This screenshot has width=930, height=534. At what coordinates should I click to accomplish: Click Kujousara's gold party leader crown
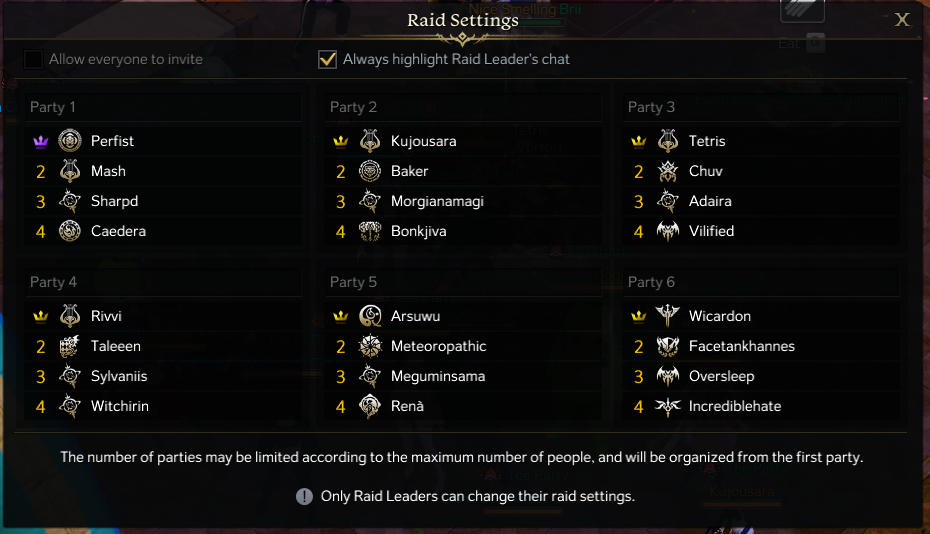click(x=341, y=141)
